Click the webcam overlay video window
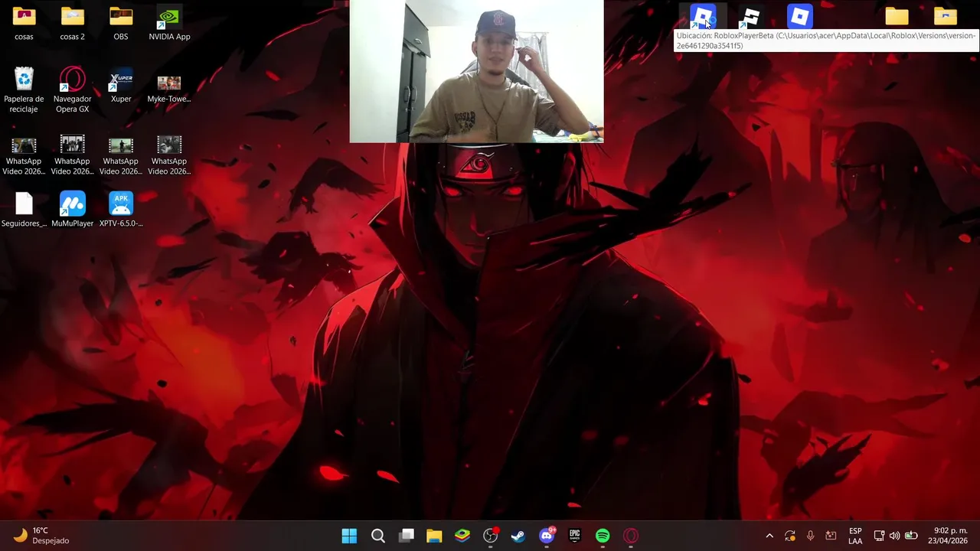 tap(476, 71)
